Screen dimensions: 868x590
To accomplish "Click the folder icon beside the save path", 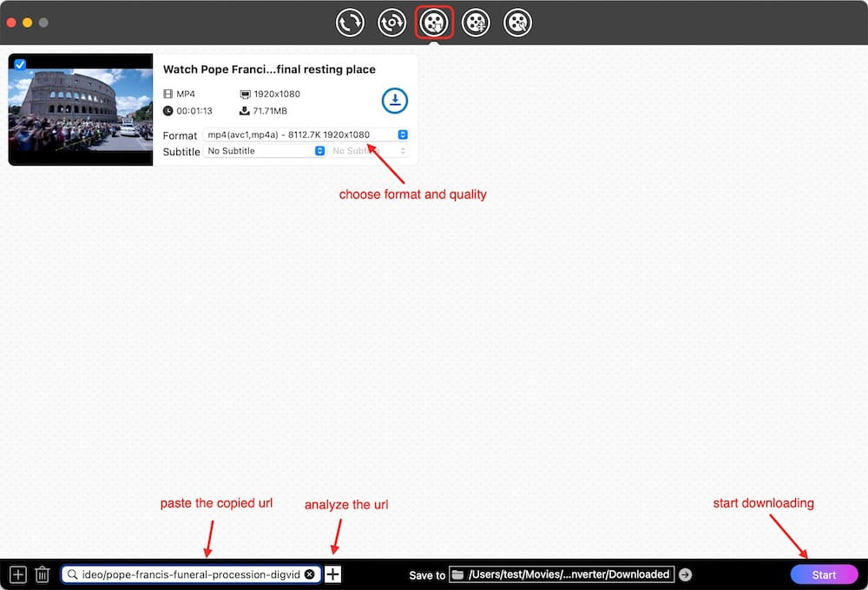I will (457, 574).
